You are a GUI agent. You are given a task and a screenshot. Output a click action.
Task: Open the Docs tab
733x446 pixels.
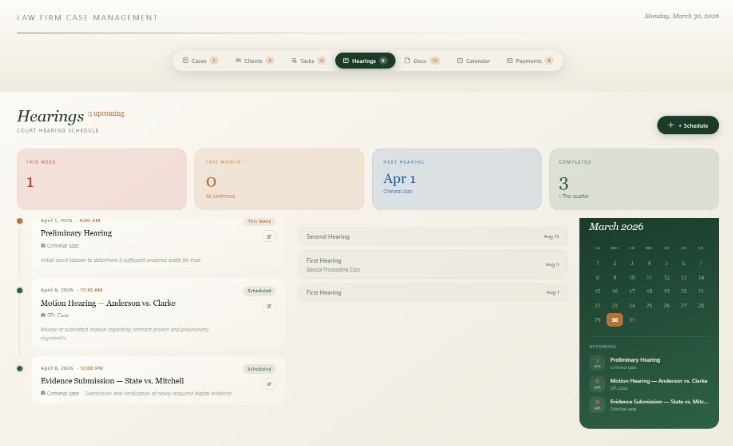tap(422, 61)
